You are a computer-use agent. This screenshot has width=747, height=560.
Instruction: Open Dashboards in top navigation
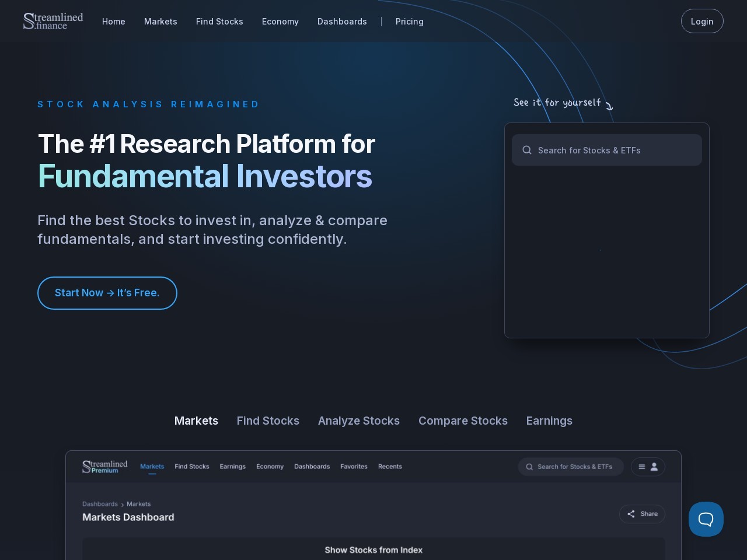(342, 22)
